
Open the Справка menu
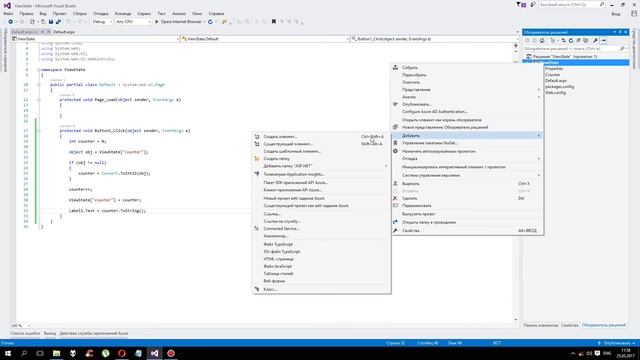(x=216, y=13)
